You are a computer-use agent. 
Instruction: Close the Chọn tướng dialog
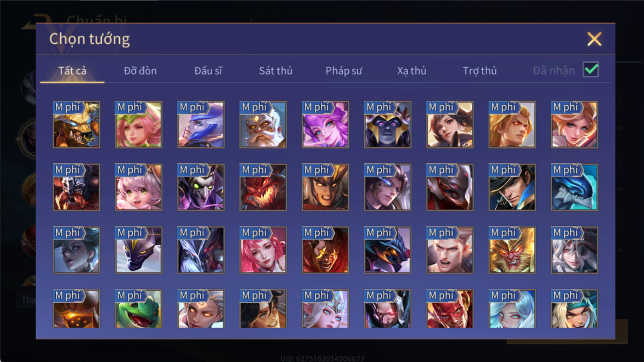point(594,39)
